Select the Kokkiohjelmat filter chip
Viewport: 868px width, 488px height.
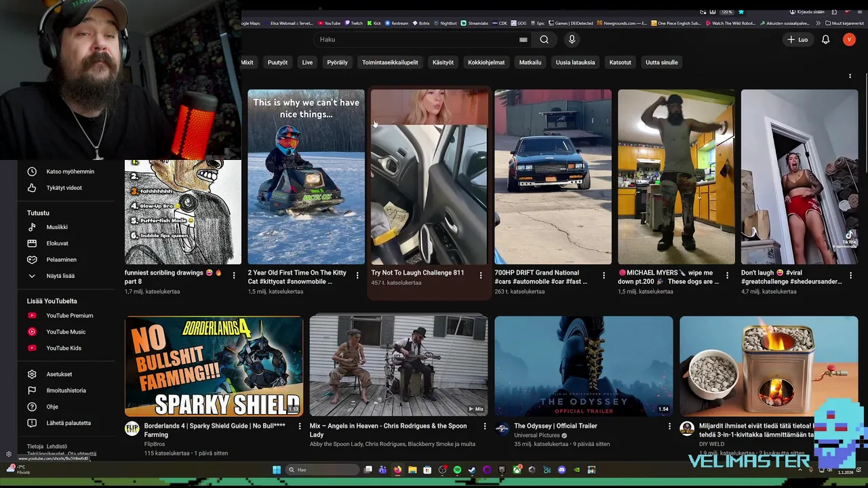point(486,62)
